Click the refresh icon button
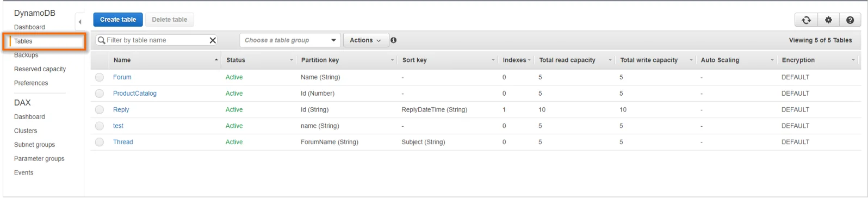The width and height of the screenshot is (868, 198). tap(806, 20)
